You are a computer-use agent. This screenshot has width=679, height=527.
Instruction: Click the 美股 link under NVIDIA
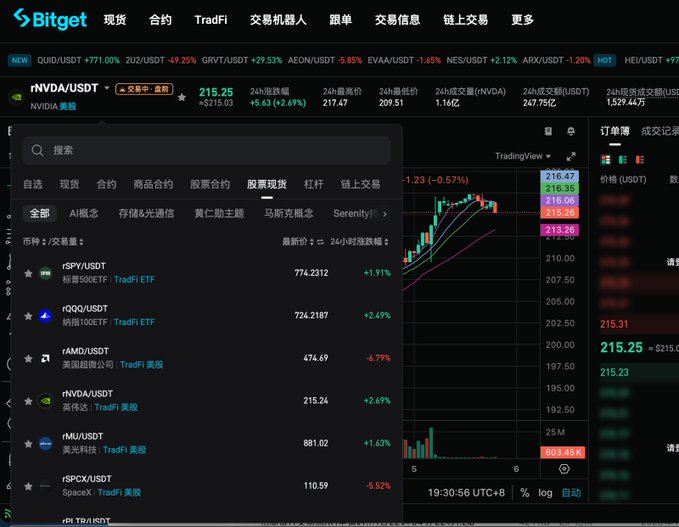pos(68,107)
